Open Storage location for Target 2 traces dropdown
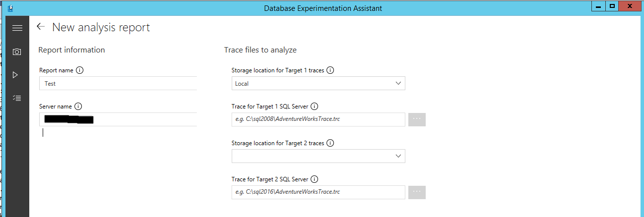 point(319,156)
